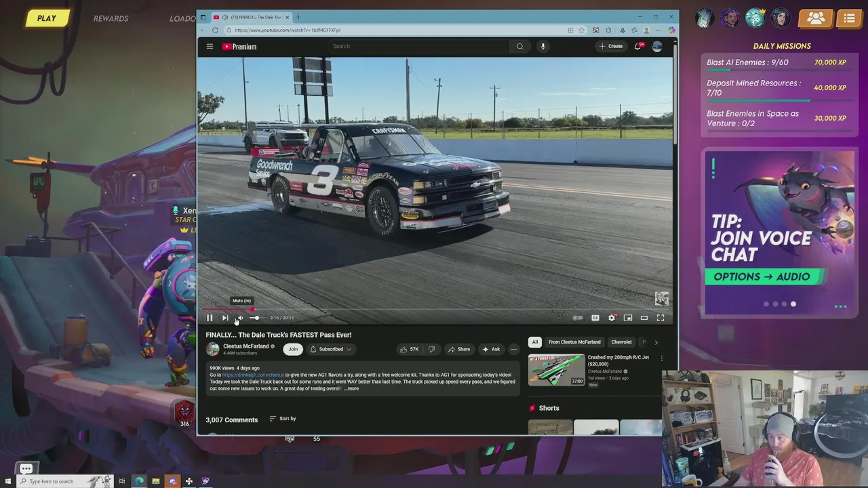Open Edge from the taskbar

click(139, 481)
